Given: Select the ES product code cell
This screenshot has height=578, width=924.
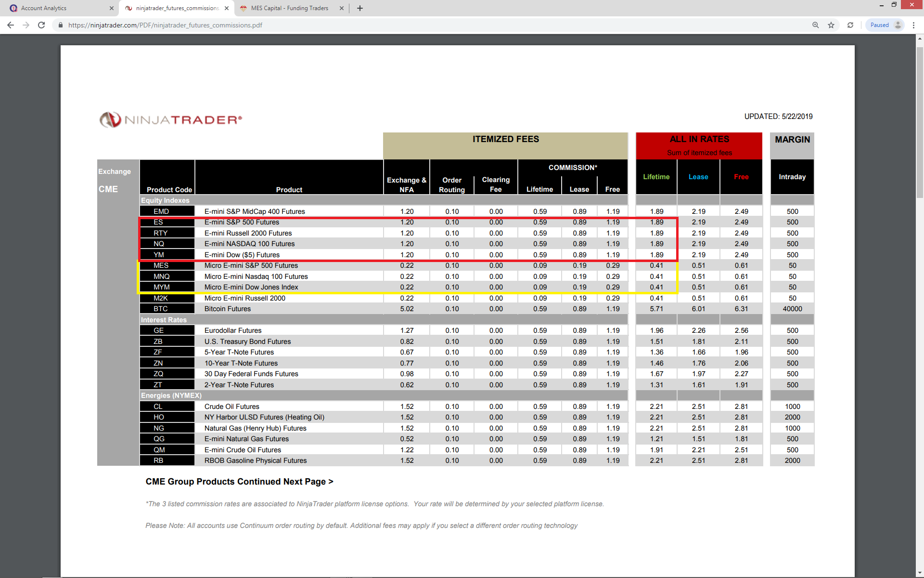Looking at the screenshot, I should 167,222.
